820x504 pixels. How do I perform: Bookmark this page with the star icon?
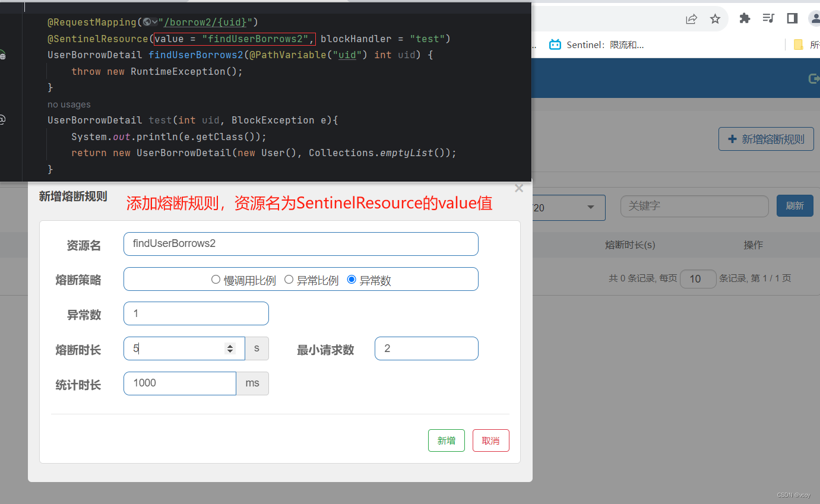tap(715, 19)
